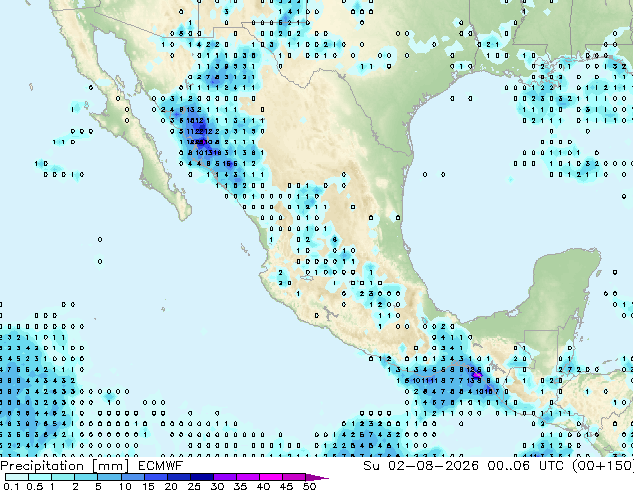Viewport: 634px width, 490px height.
Task: Click the 25–30 mm navy legend swatch
Action: click(201, 477)
